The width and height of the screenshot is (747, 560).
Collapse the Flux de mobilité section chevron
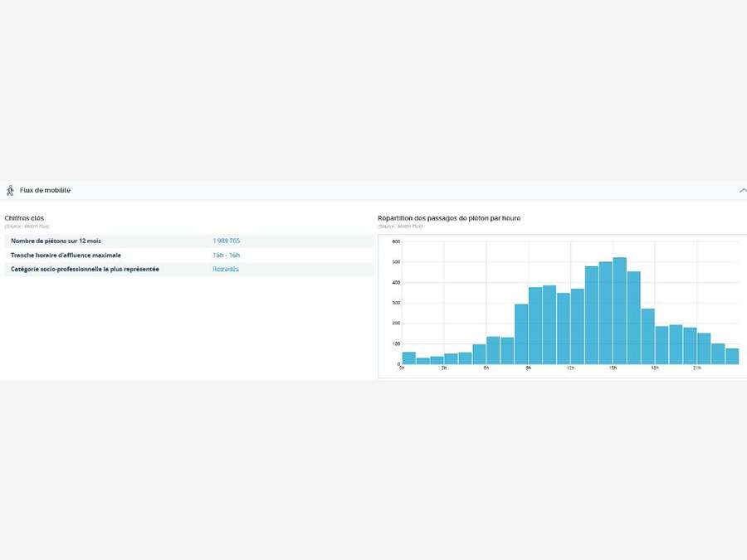point(743,191)
